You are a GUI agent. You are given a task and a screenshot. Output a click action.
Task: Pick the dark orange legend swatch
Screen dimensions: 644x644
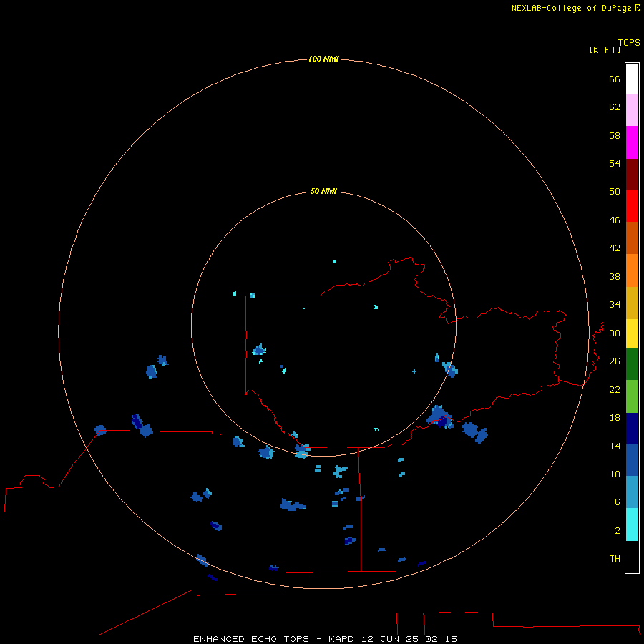tap(632, 238)
